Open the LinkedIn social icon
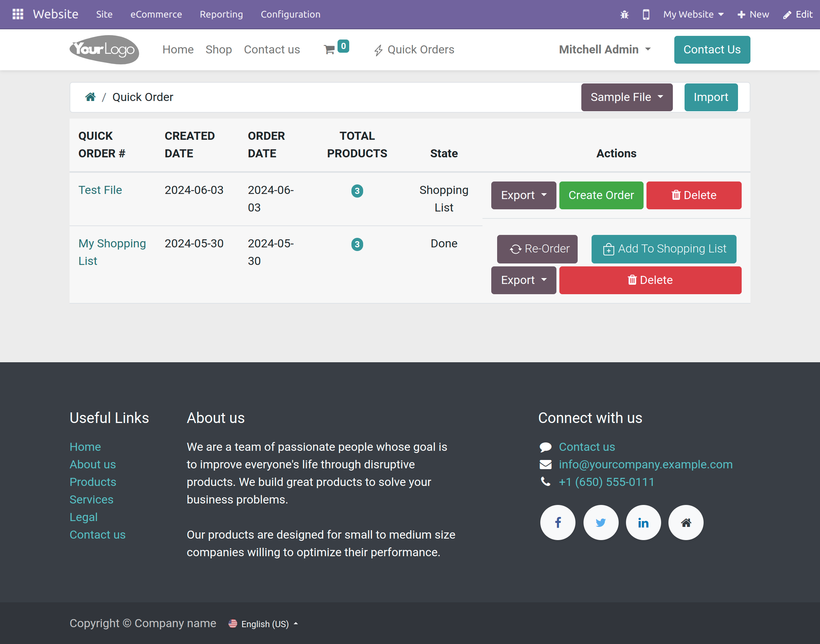820x644 pixels. 643,523
